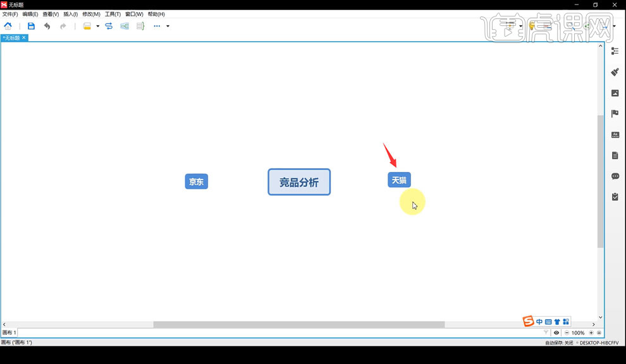Screen dimensions: 626x364
Task: Open the image panel in right sidebar
Action: (615, 92)
